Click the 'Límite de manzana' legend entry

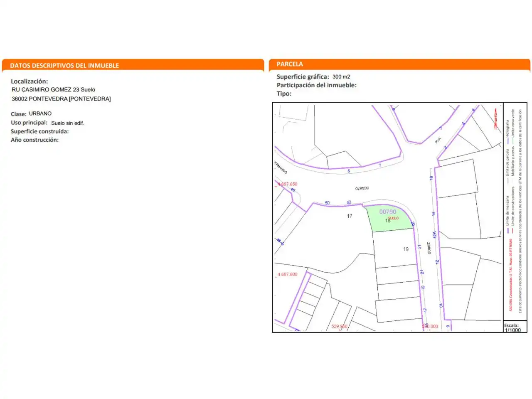pos(507,214)
